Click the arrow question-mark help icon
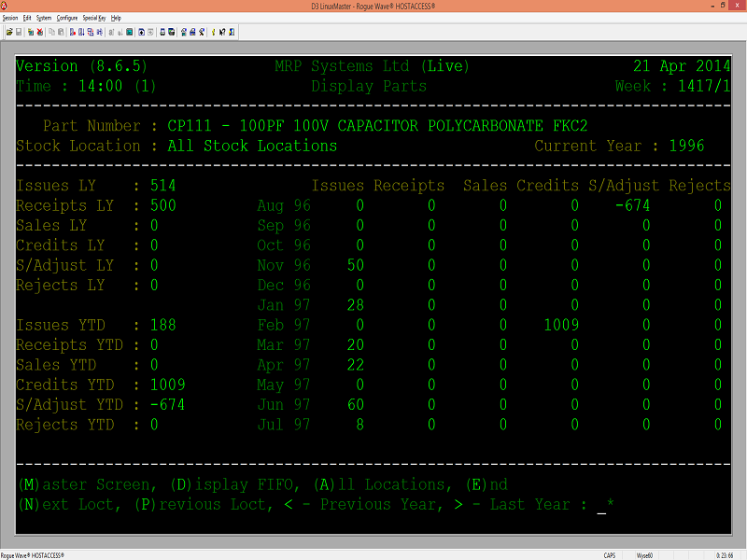The image size is (747, 560). tap(222, 32)
